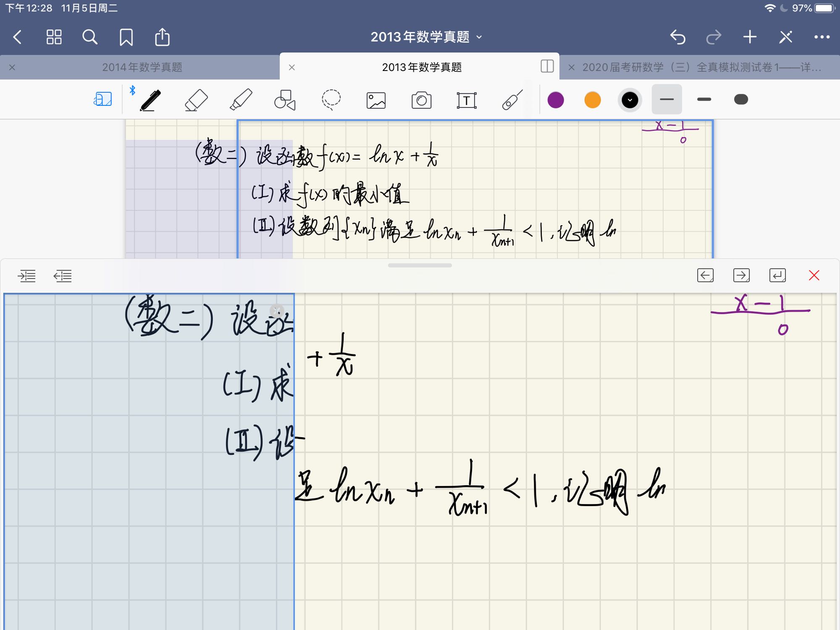This screenshot has height=630, width=840.
Task: Select the Highlighter tool
Action: point(241,100)
